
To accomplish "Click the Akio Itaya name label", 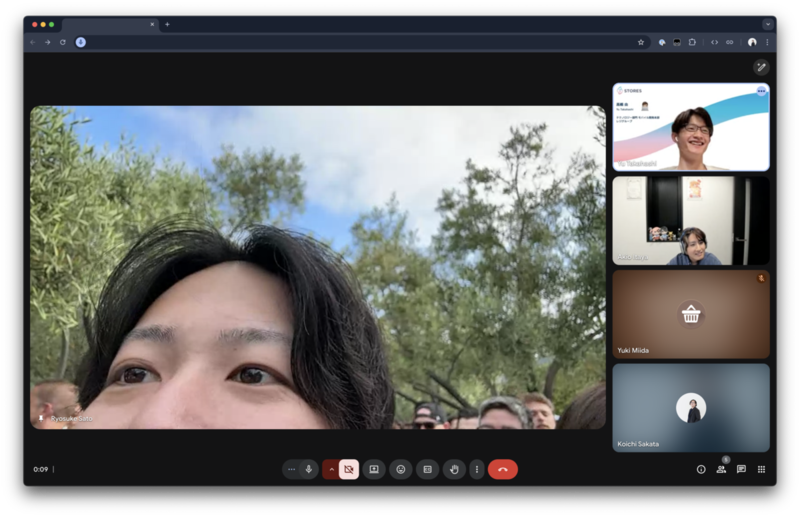I will 632,257.
